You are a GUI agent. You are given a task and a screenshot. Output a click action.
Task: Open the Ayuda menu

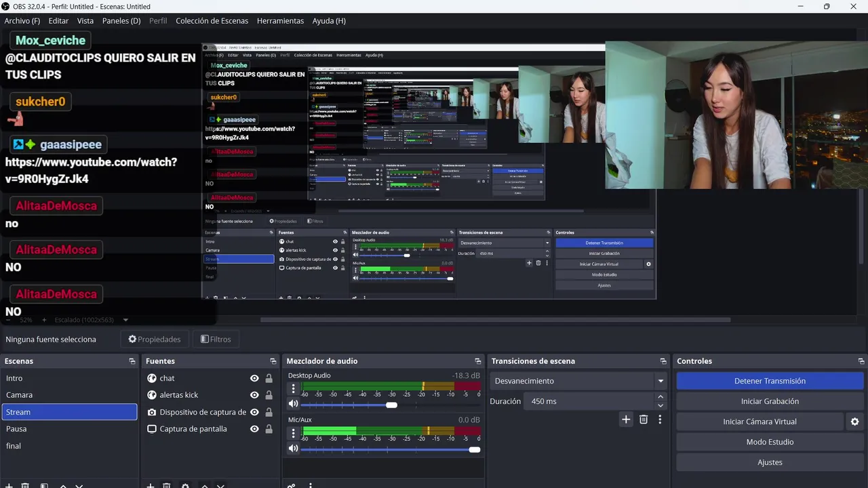tap(329, 21)
